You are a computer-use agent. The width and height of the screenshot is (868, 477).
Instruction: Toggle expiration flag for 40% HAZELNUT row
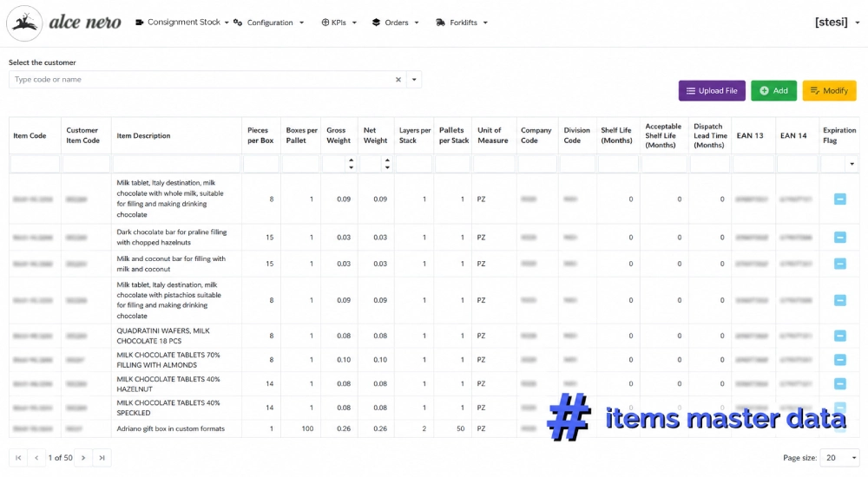839,383
